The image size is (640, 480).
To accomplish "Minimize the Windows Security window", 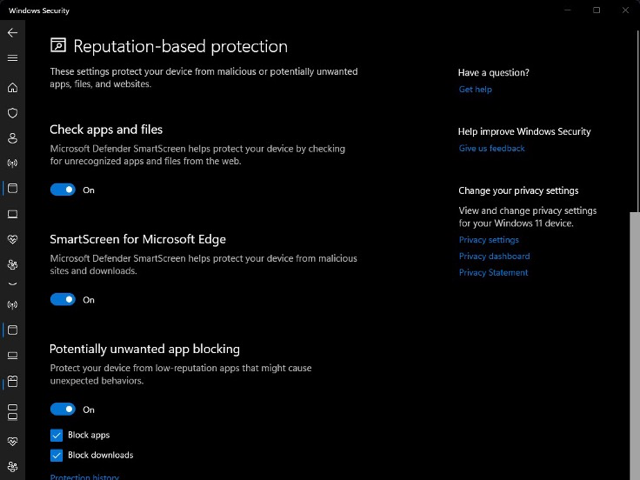I will click(567, 10).
